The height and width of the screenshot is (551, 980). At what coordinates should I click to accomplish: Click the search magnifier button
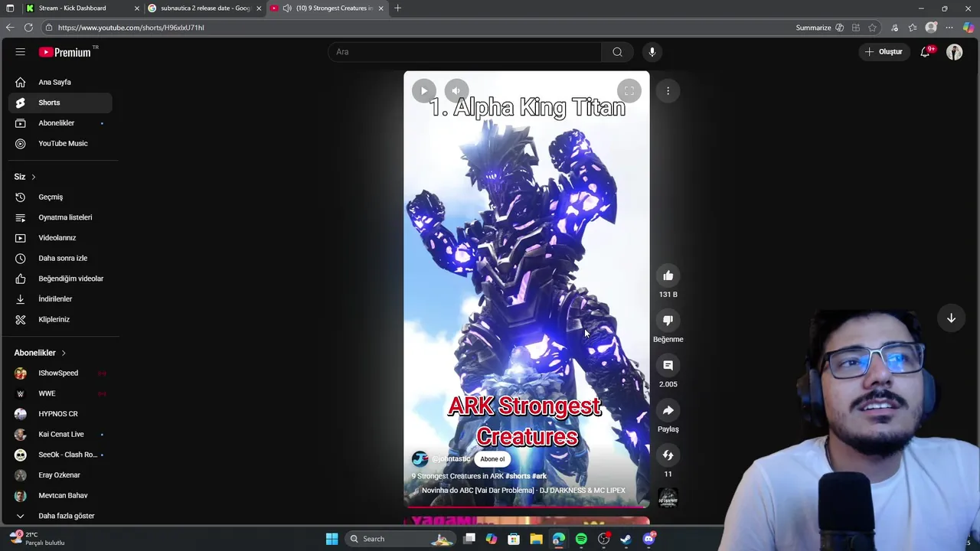(x=617, y=52)
